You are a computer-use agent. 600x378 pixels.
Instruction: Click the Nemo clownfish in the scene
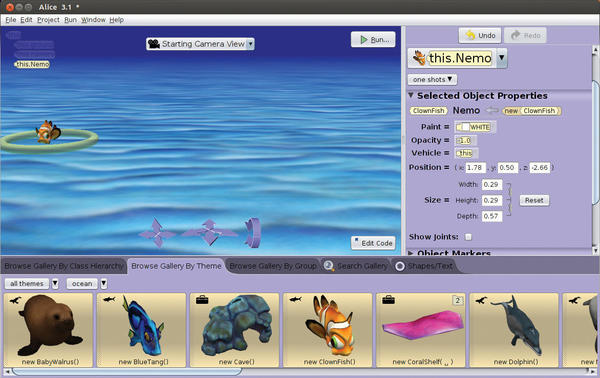point(48,132)
